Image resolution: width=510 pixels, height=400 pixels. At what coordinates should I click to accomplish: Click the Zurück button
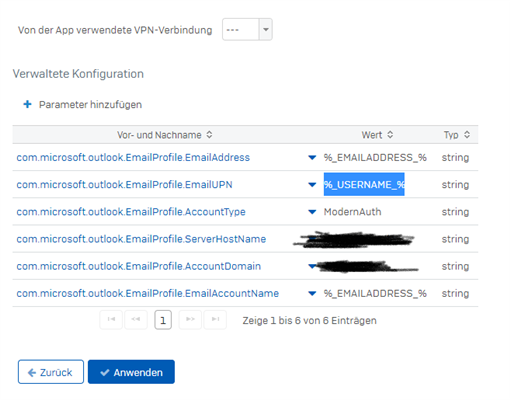pyautogui.click(x=51, y=372)
